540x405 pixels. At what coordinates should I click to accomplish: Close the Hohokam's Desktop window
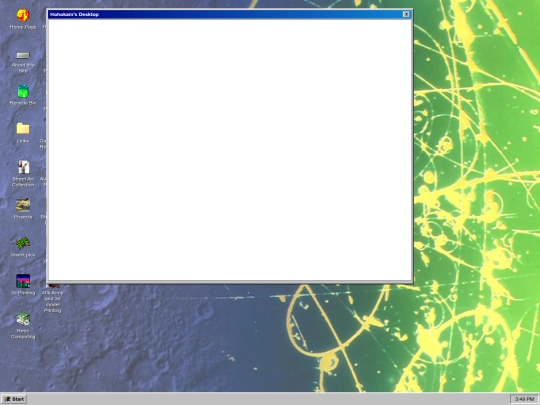[406, 14]
